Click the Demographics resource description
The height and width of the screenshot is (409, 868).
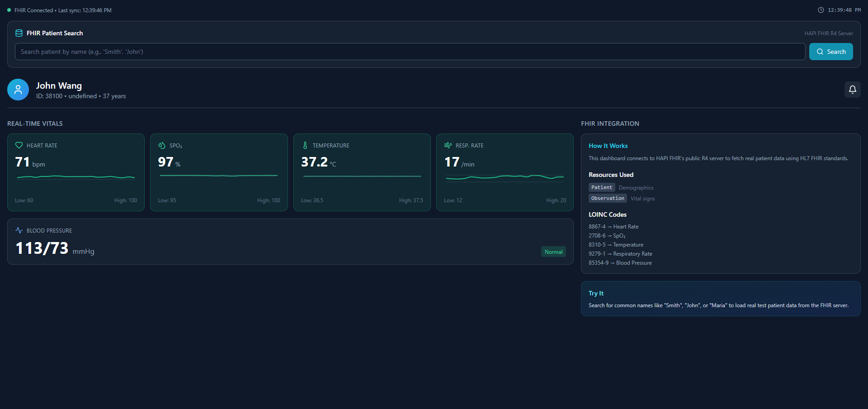(x=636, y=188)
